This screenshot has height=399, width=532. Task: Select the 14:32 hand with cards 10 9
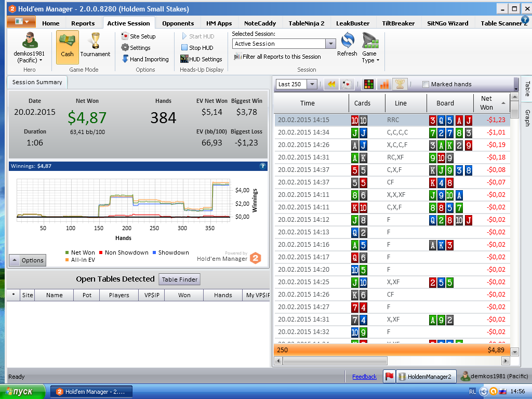click(x=392, y=332)
